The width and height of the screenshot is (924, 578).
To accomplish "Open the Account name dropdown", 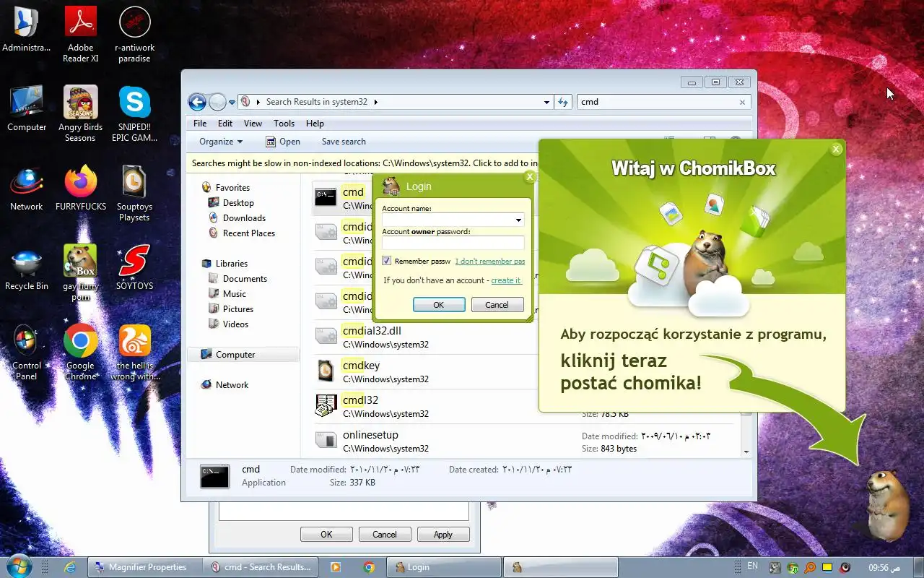I will click(x=518, y=220).
